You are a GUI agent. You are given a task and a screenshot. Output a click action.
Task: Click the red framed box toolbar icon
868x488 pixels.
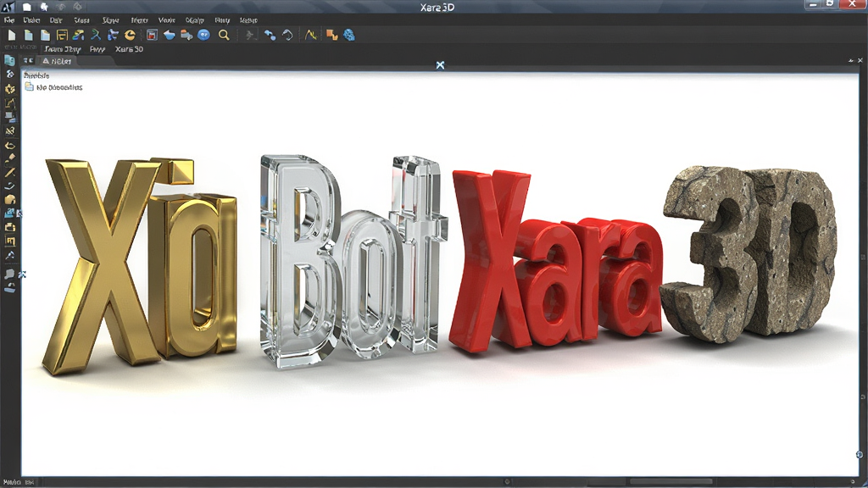[x=152, y=36]
